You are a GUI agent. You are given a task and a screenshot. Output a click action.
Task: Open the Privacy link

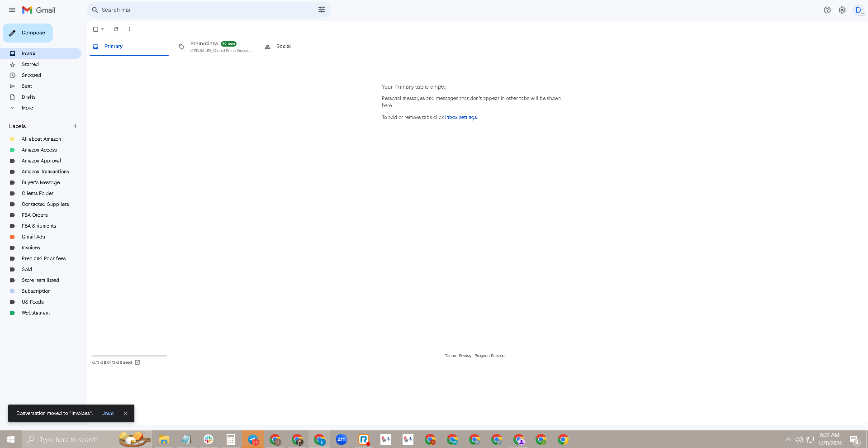(x=465, y=356)
